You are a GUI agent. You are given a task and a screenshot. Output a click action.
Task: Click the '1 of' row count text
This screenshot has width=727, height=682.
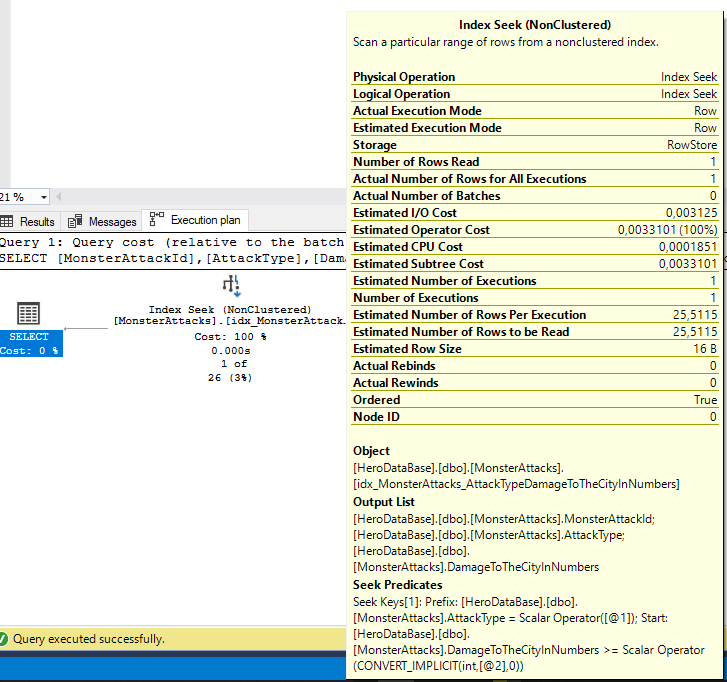pyautogui.click(x=234, y=364)
